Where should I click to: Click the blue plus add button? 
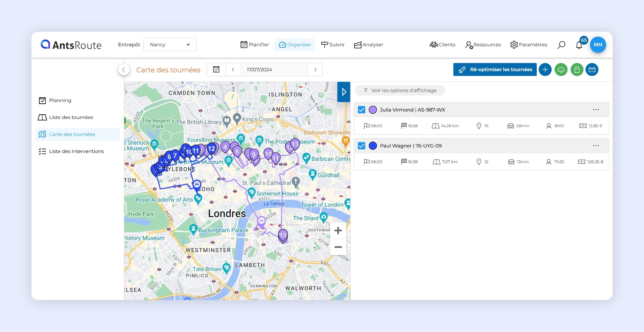click(x=545, y=70)
